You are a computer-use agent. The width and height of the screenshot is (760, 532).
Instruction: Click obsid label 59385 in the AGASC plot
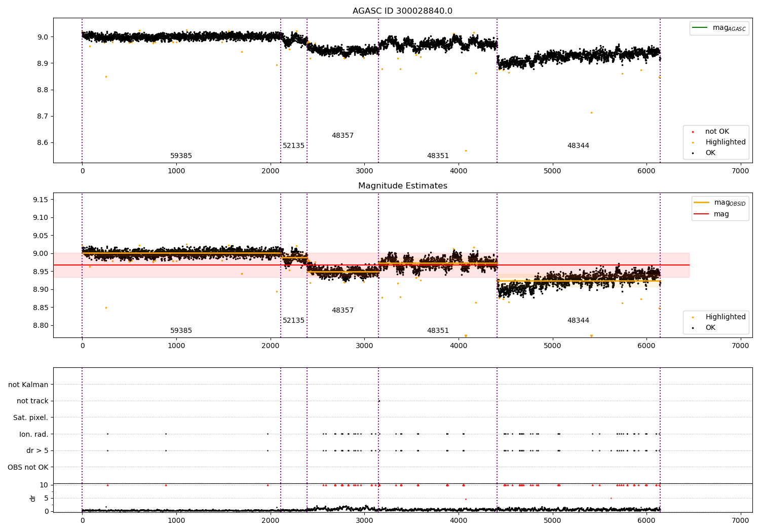click(x=181, y=156)
